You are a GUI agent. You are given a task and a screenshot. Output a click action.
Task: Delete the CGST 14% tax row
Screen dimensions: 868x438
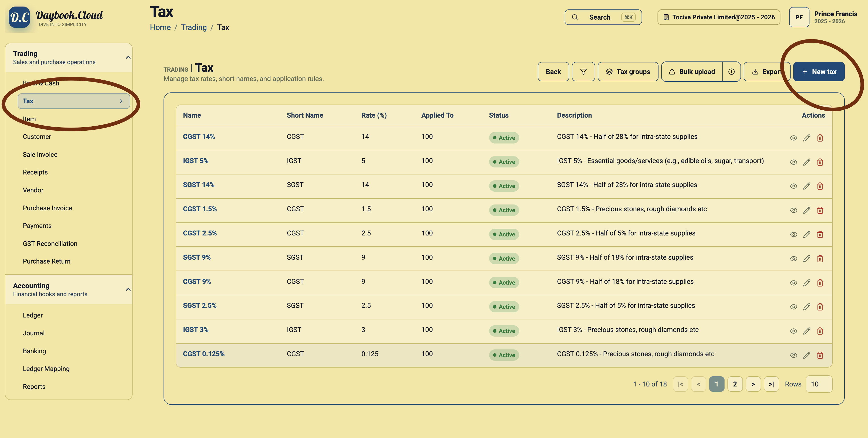(x=820, y=138)
